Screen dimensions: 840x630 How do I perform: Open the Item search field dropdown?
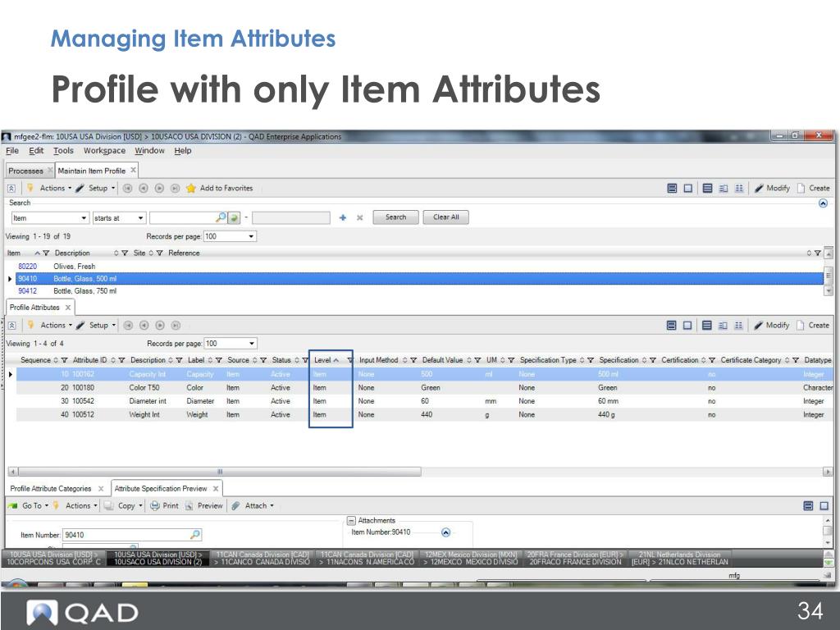click(x=84, y=218)
